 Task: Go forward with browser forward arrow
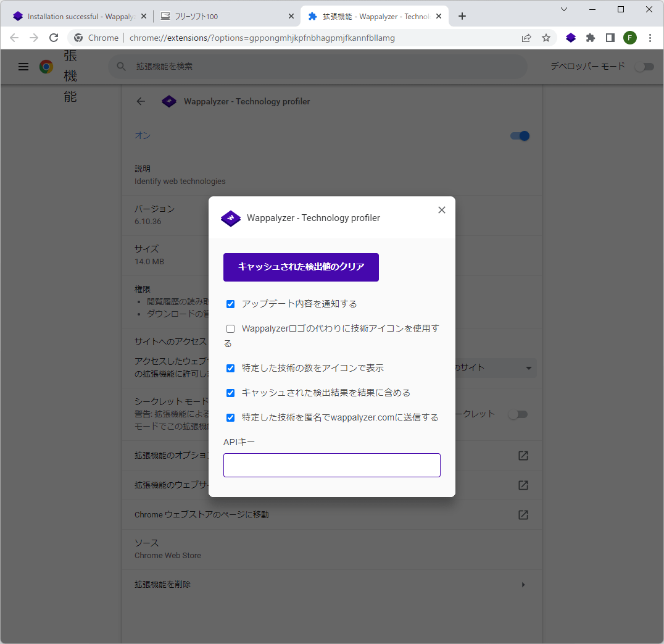(x=34, y=38)
